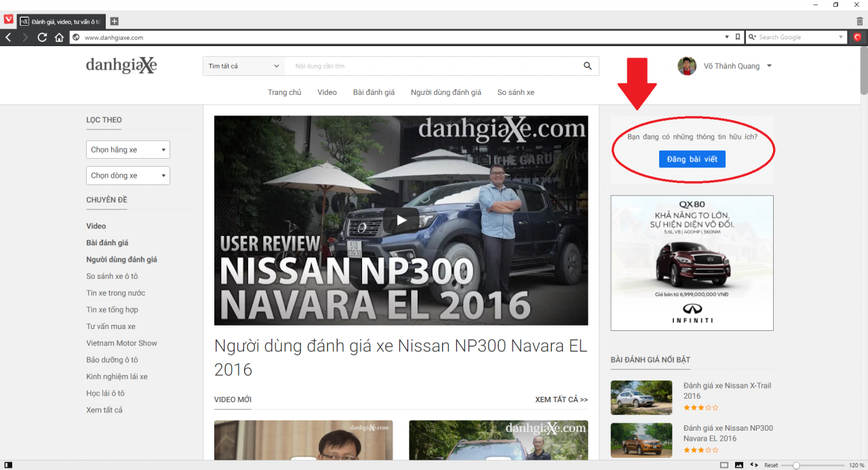
Task: Open the Nissan X-Trail review thumbnail
Action: tap(642, 397)
